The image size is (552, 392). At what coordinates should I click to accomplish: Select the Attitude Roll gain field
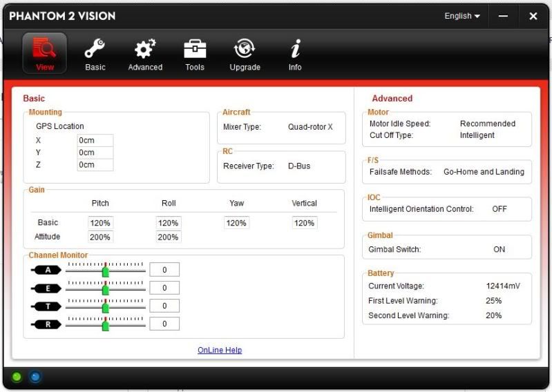169,237
